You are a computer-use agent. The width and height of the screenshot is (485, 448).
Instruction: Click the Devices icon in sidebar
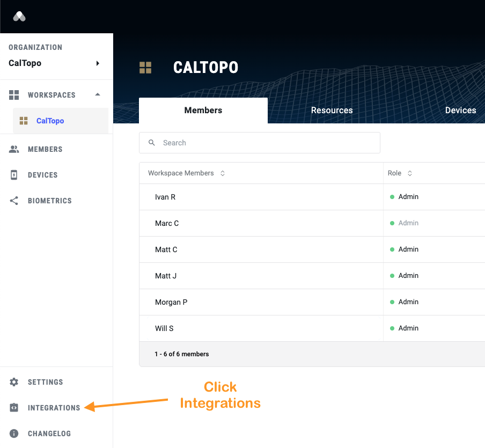[14, 175]
